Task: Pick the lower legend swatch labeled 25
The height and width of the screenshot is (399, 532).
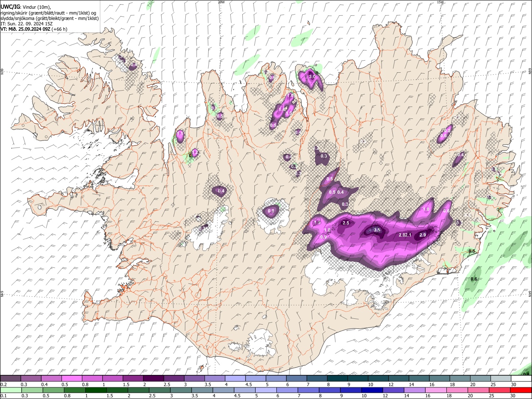Action: [500, 390]
